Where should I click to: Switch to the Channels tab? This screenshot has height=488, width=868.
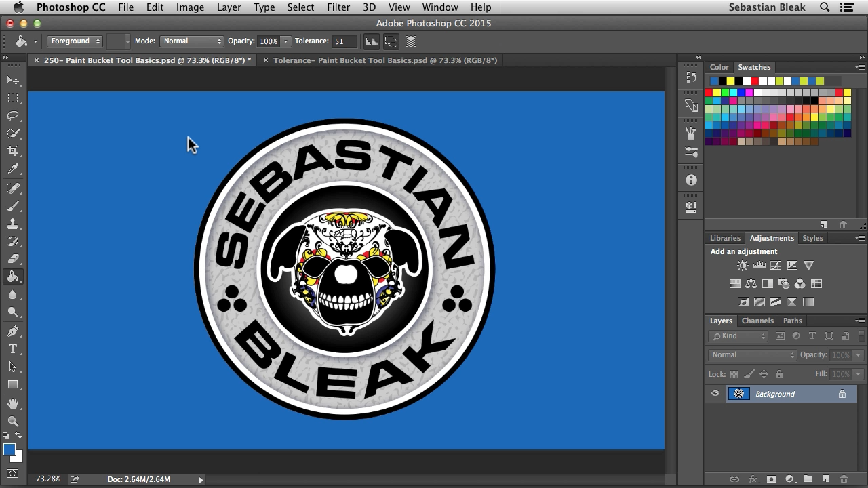pyautogui.click(x=757, y=321)
